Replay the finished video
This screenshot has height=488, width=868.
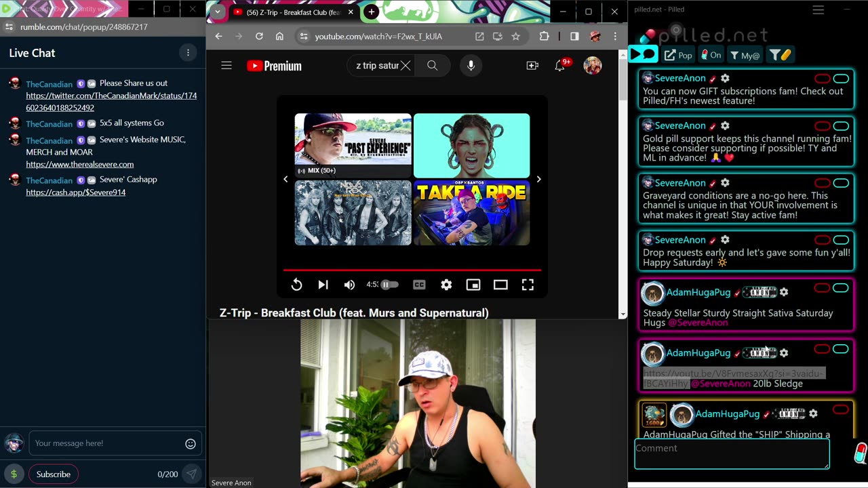pos(296,285)
